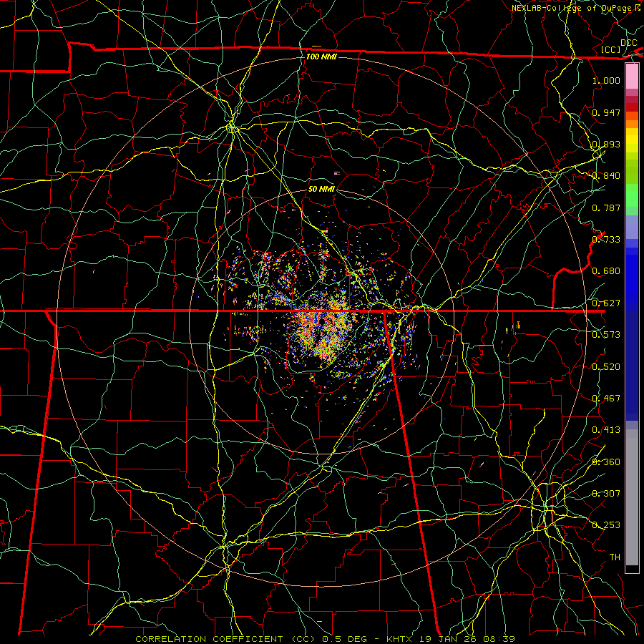Click the bright green color bar segment
Viewport: 644px width, 644px height.
click(x=632, y=195)
